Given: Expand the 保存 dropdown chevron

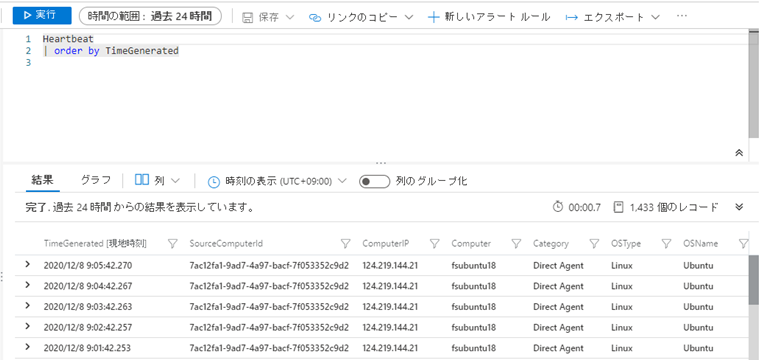Looking at the screenshot, I should coord(290,18).
